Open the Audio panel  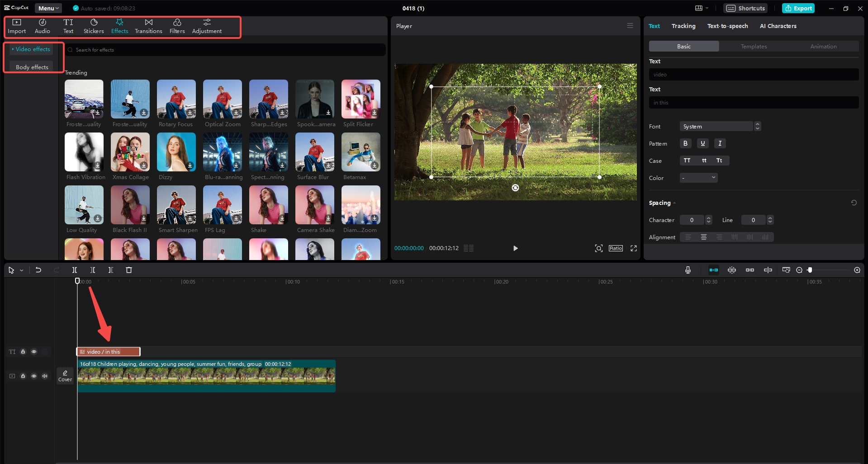(42, 26)
